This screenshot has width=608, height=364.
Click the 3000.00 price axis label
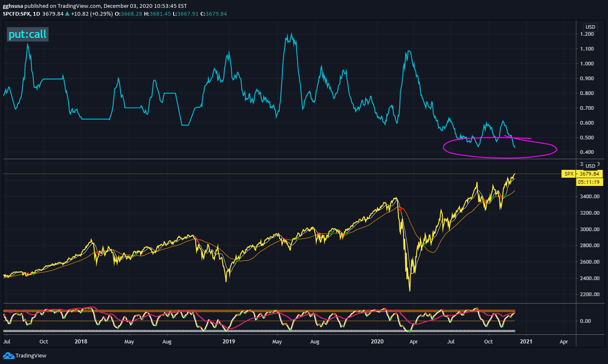(x=589, y=230)
